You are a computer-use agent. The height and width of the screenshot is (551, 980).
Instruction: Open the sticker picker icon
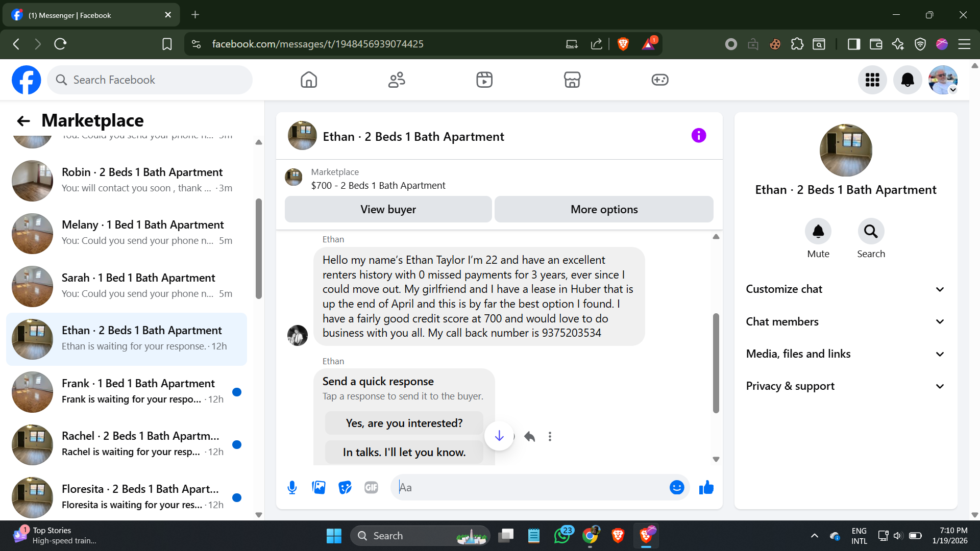tap(345, 488)
